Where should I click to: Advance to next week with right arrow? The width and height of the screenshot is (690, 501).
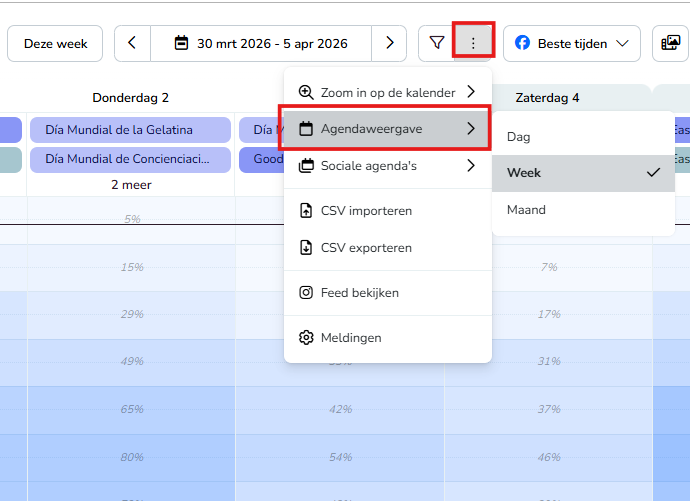389,43
